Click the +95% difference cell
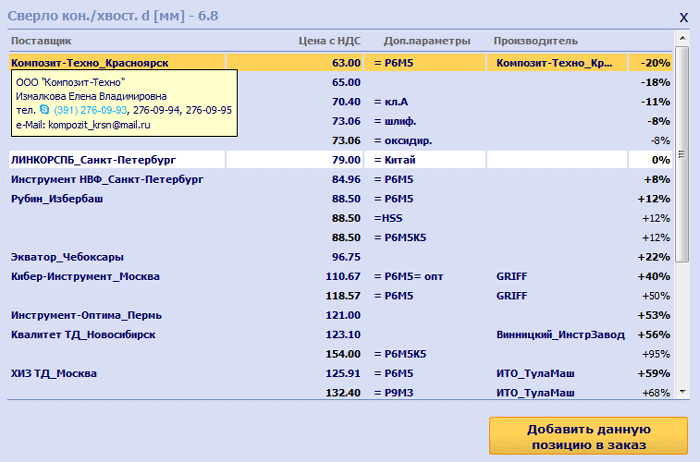Image resolution: width=700 pixels, height=462 pixels. [656, 354]
